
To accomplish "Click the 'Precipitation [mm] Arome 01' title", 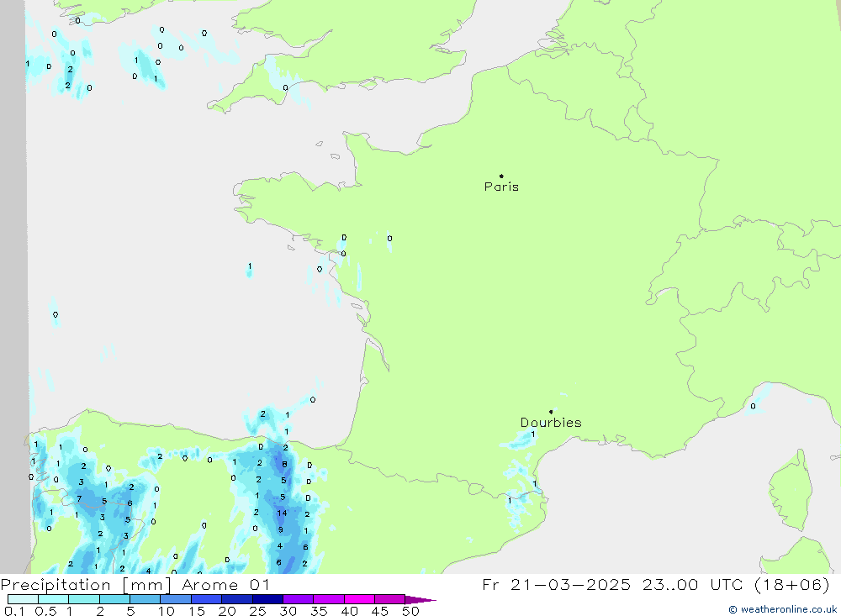I will click(x=135, y=584).
